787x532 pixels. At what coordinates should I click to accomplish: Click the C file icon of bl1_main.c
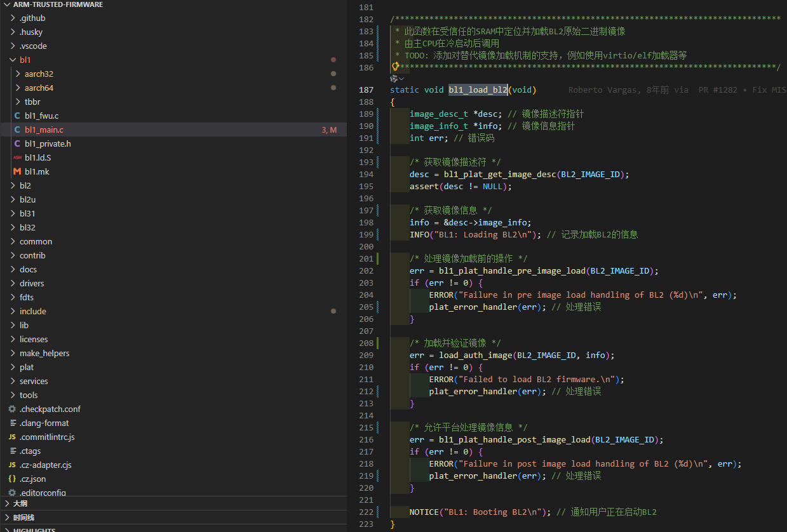pyautogui.click(x=17, y=130)
